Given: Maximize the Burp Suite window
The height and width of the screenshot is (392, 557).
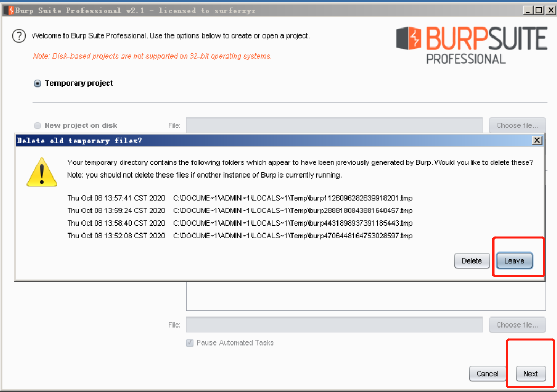Looking at the screenshot, I should [539, 10].
